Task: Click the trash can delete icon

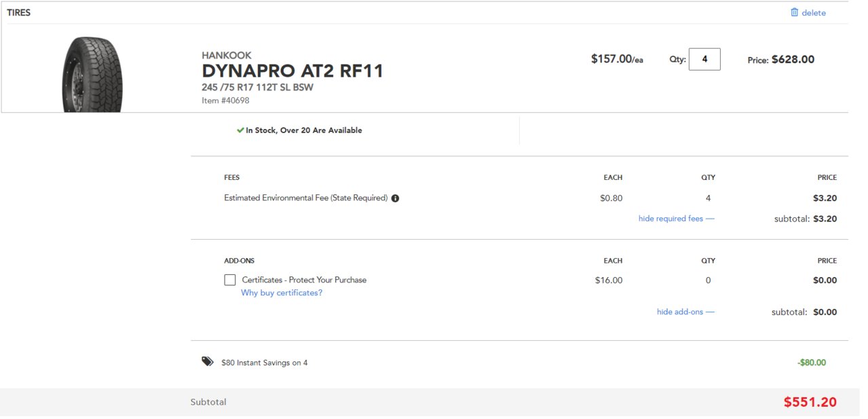Action: [x=794, y=12]
